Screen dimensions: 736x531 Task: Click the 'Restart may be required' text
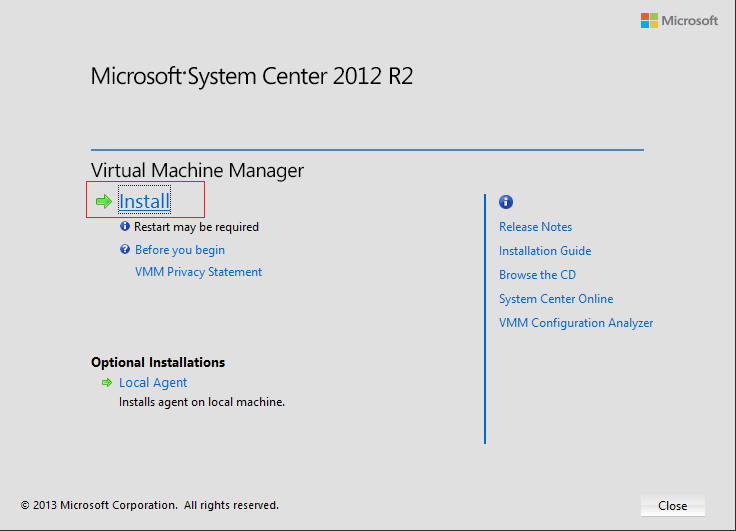pyautogui.click(x=196, y=227)
